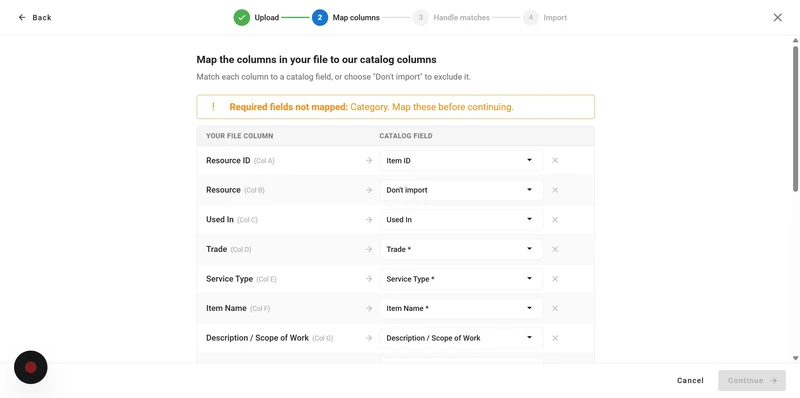Select the Map columns step 2 circle
Image resolution: width=800 pixels, height=398 pixels.
point(320,17)
